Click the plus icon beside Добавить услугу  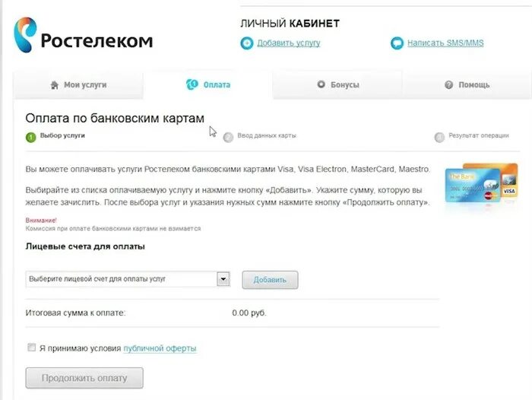[x=247, y=43]
